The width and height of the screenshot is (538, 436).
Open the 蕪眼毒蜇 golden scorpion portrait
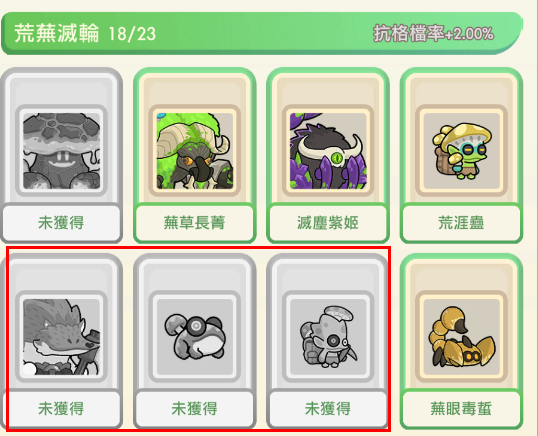tap(461, 337)
